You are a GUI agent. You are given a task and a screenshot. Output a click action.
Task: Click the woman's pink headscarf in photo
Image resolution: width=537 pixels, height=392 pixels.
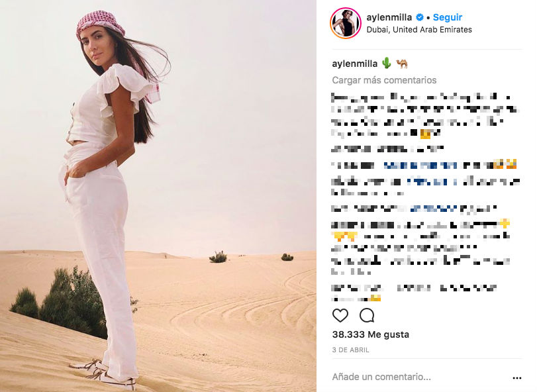coord(100,23)
